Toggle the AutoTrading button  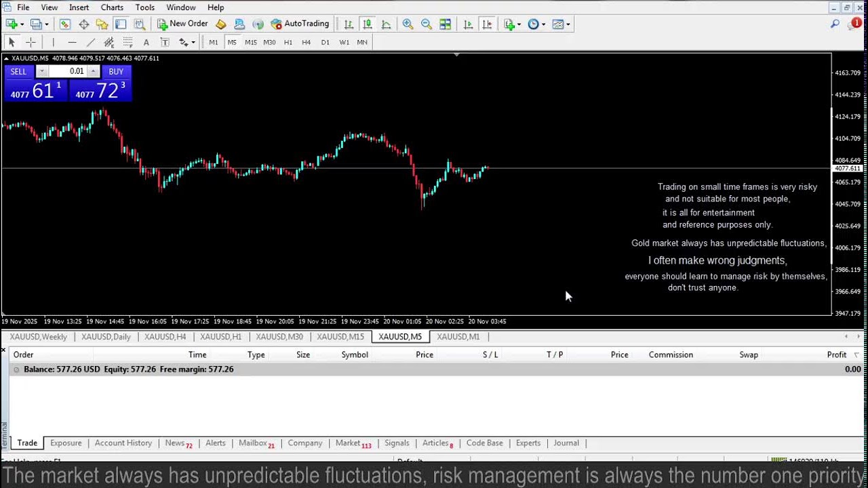(300, 24)
